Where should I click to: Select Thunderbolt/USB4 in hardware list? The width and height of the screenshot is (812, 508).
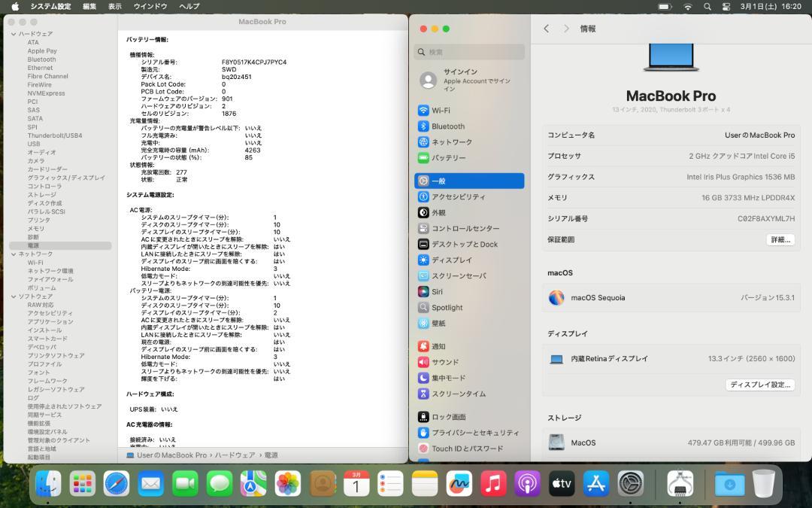coord(55,135)
